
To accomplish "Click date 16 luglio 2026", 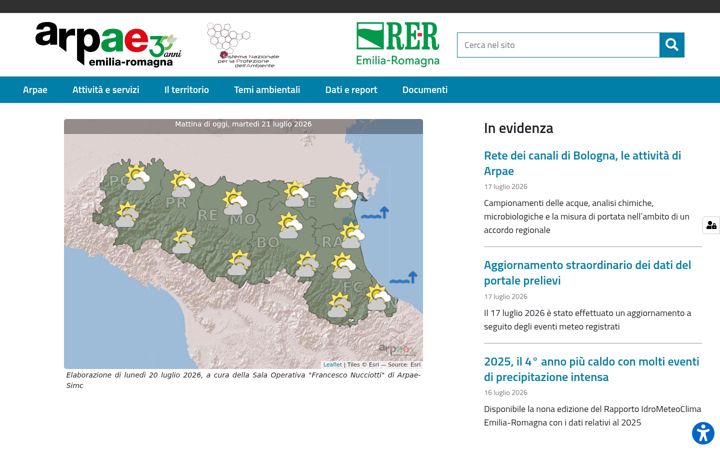I will (506, 393).
